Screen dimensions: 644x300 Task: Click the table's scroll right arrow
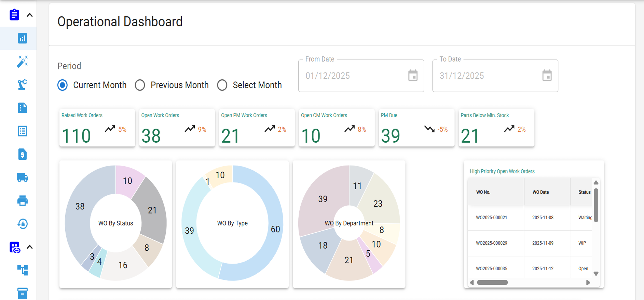tap(588, 283)
